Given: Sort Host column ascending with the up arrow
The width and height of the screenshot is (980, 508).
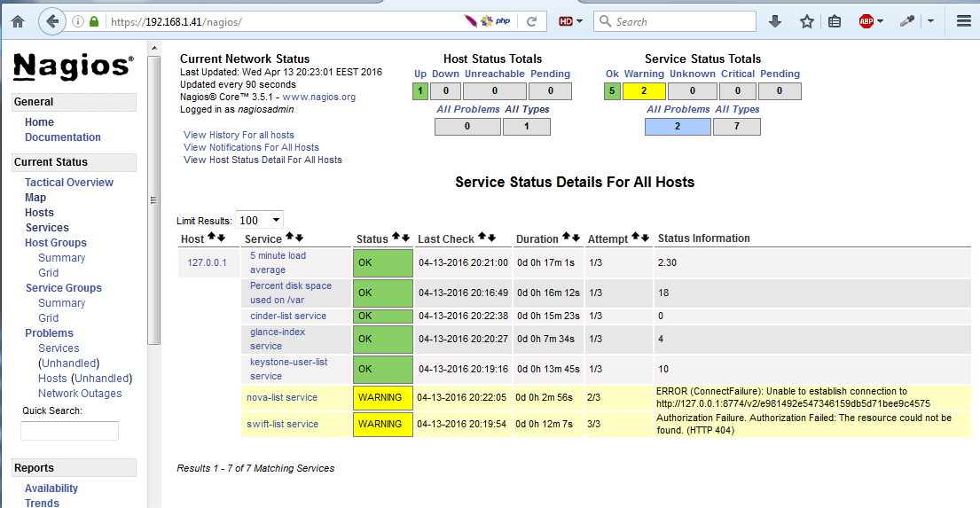Looking at the screenshot, I should 211,237.
